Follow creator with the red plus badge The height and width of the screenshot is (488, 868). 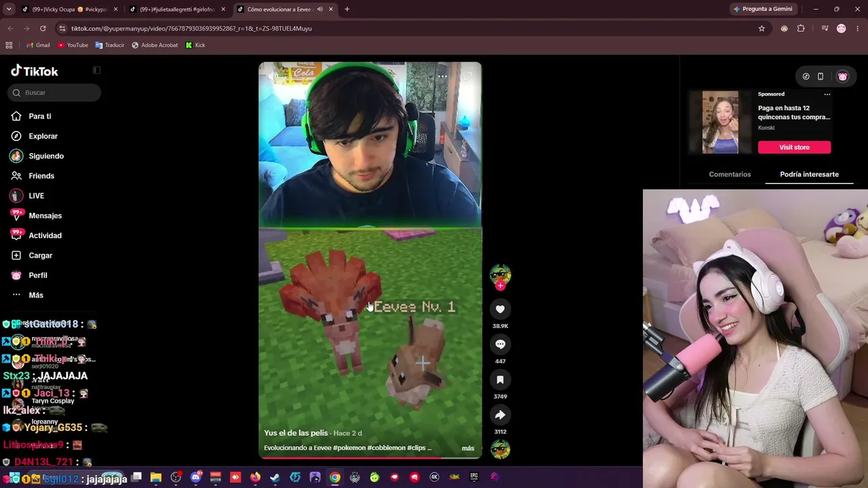(x=500, y=286)
